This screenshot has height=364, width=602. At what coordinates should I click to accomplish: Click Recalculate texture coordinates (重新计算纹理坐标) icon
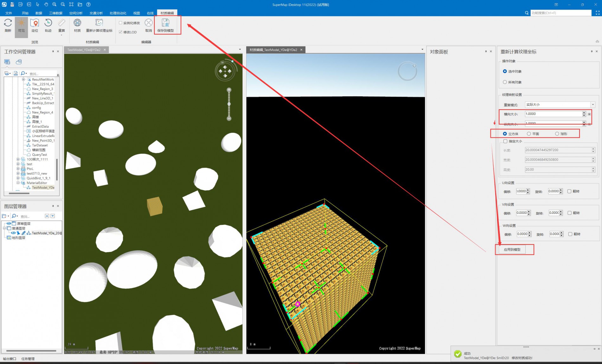pyautogui.click(x=99, y=23)
